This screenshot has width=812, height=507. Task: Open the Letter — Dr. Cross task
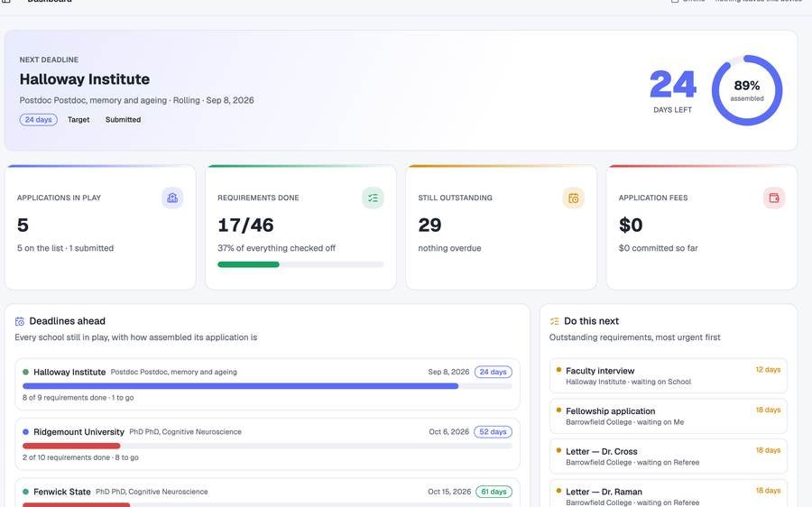tap(669, 456)
